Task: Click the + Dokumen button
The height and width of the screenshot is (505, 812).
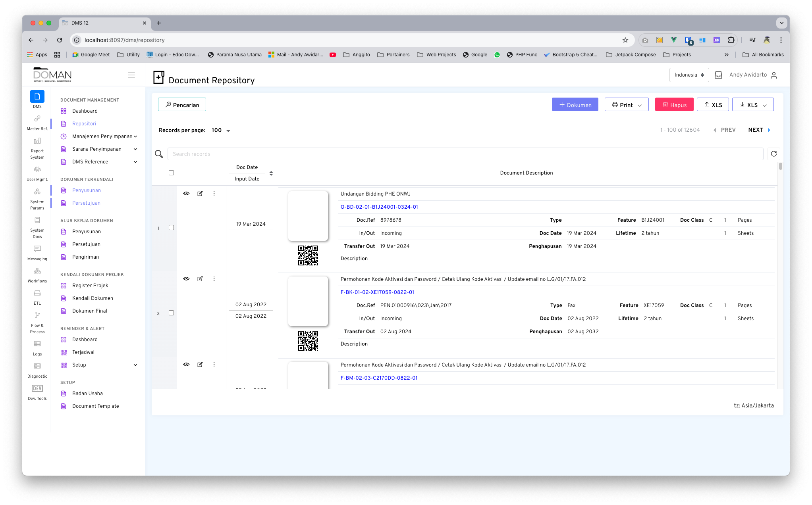Action: click(575, 104)
